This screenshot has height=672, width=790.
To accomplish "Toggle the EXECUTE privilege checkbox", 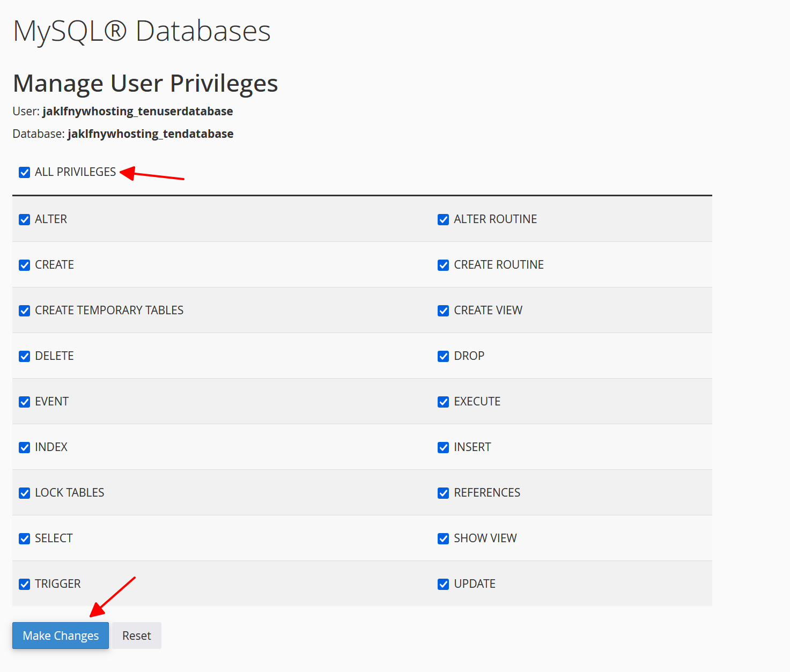I will pos(443,402).
